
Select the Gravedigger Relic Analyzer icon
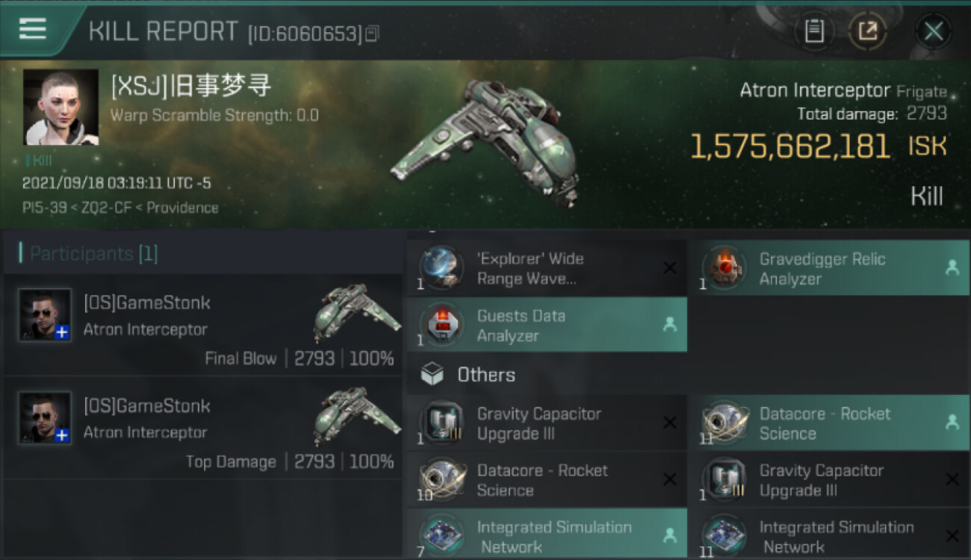pyautogui.click(x=725, y=268)
